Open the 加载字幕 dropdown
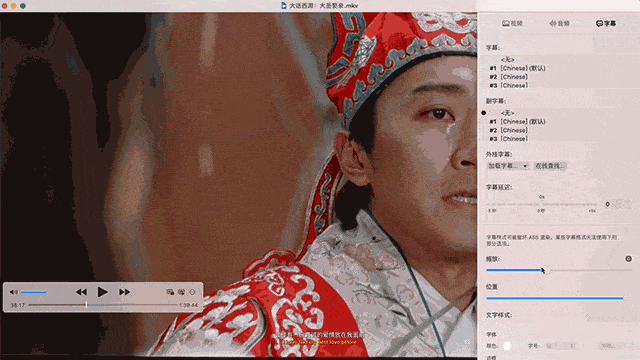 tap(508, 166)
